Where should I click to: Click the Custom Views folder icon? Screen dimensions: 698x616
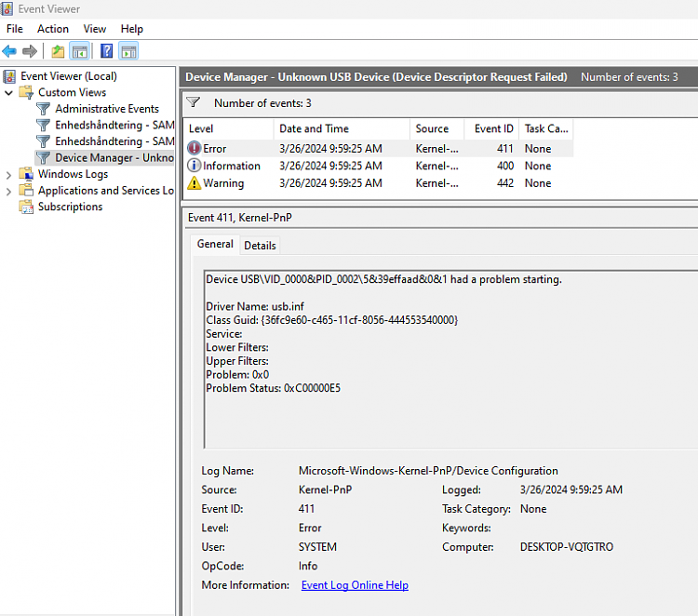[26, 92]
